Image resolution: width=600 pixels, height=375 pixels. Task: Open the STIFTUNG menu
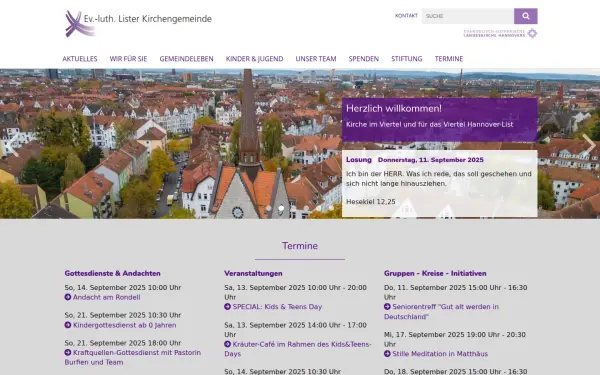pyautogui.click(x=407, y=59)
